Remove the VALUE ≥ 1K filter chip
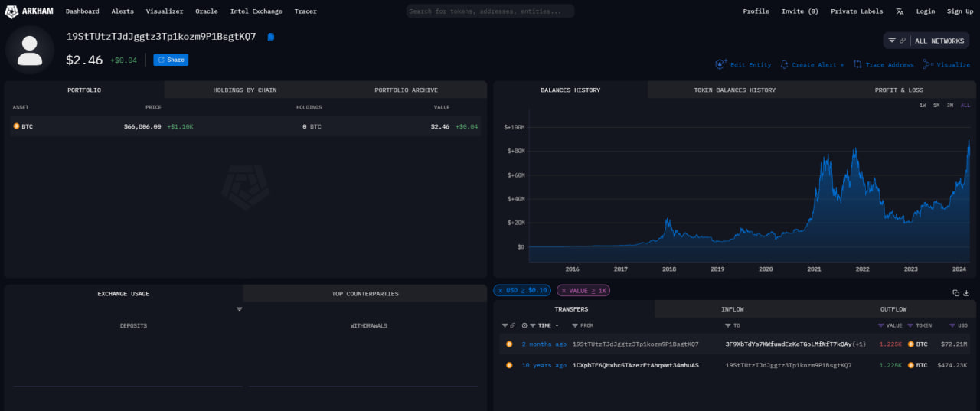This screenshot has height=411, width=980. tap(564, 291)
